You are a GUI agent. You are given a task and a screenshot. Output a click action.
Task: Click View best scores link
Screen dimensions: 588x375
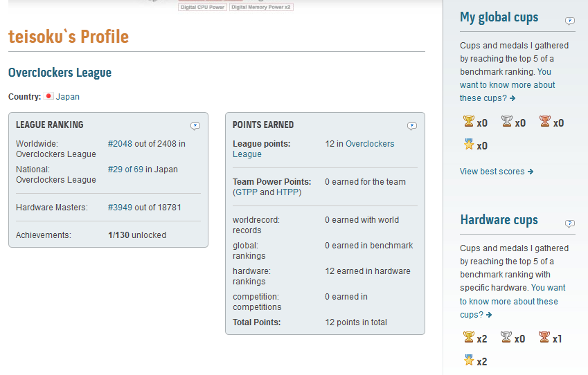click(496, 172)
